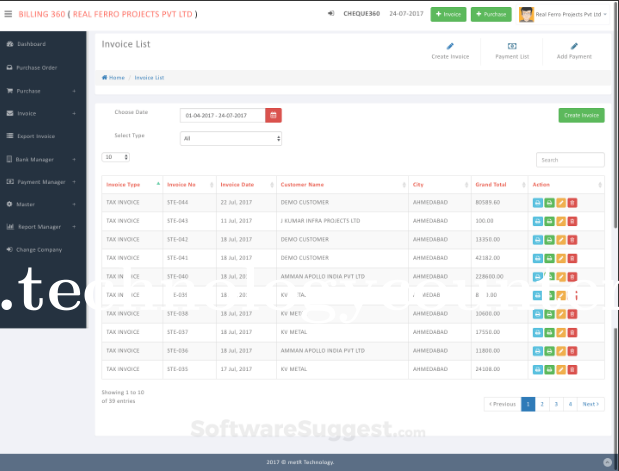Click the Payment List money icon
The image size is (619, 471).
point(512,46)
